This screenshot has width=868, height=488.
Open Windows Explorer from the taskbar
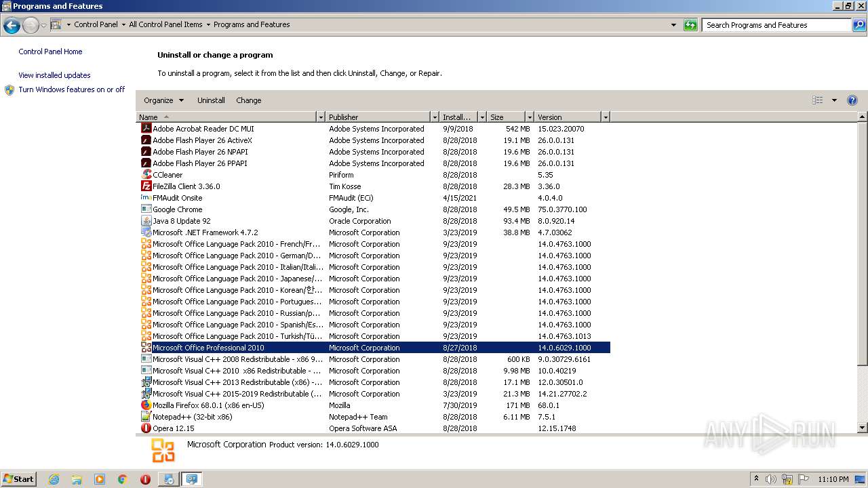(x=77, y=479)
